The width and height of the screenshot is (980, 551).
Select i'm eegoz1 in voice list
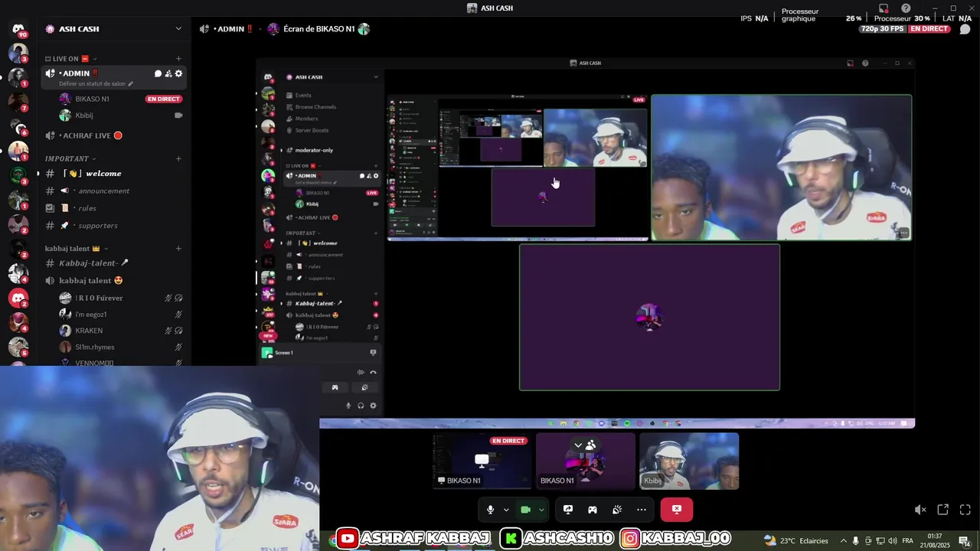point(121,315)
